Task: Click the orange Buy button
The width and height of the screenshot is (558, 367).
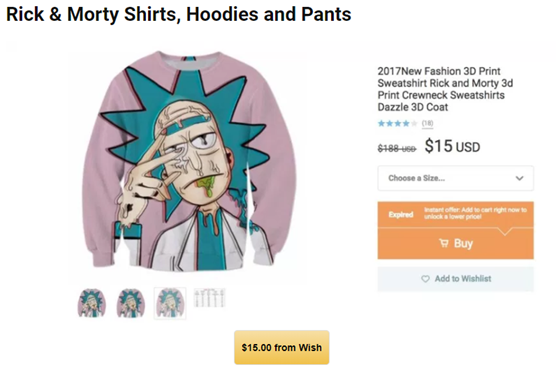Action: tap(456, 244)
